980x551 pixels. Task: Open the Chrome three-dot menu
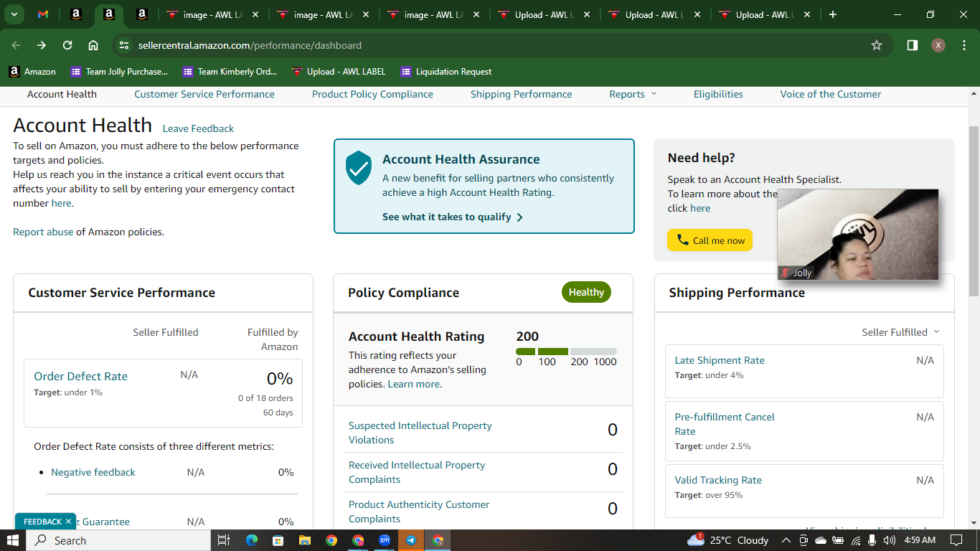pyautogui.click(x=963, y=45)
